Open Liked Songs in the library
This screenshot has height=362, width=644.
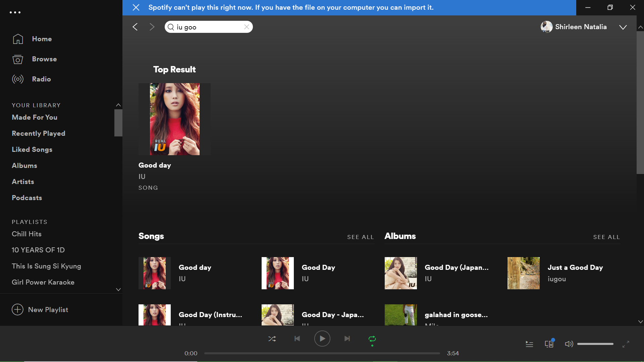[32, 149]
